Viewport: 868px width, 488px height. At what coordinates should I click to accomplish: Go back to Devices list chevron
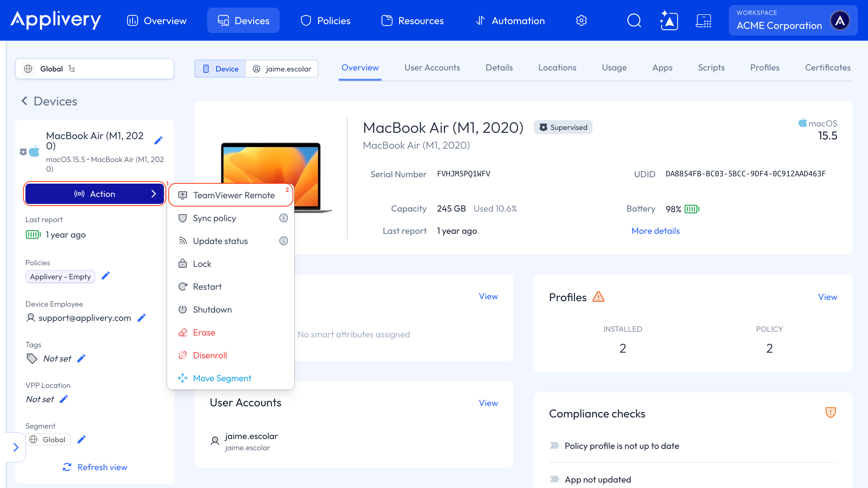[x=24, y=101]
